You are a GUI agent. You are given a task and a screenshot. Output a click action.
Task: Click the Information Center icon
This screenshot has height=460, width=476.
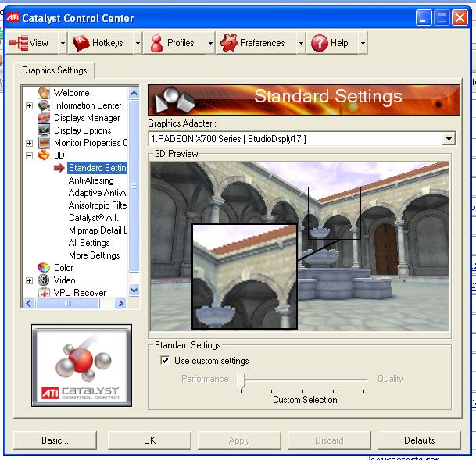(44, 105)
